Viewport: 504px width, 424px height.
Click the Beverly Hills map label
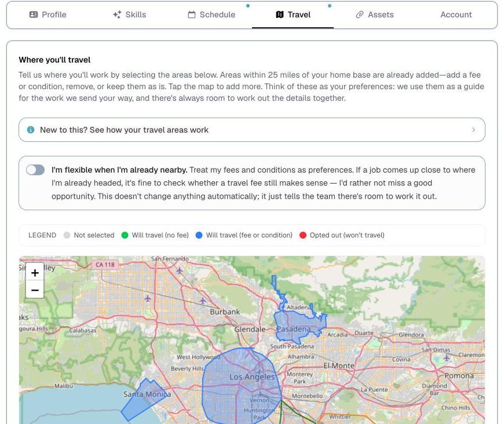pyautogui.click(x=187, y=368)
